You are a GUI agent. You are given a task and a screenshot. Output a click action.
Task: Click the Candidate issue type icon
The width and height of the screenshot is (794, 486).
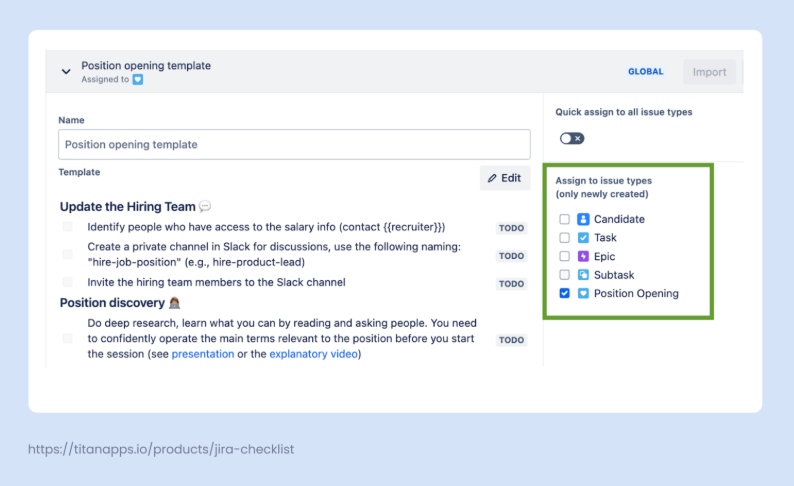pyautogui.click(x=583, y=219)
